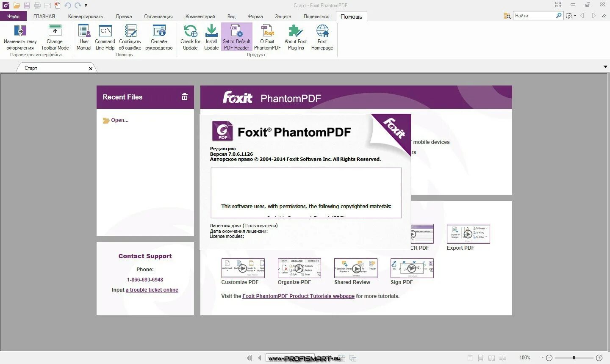Expand the quick access toolbar customize arrow
This screenshot has height=364, width=610.
pos(86,6)
